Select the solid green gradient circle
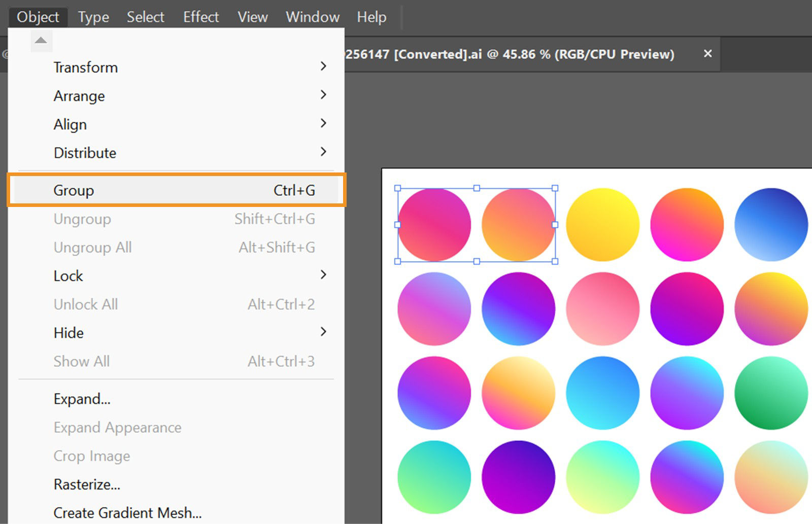This screenshot has height=524, width=812. coord(770,393)
